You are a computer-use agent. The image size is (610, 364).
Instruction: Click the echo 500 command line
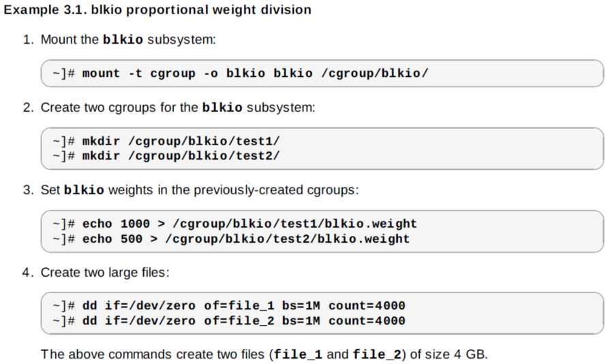tap(246, 239)
